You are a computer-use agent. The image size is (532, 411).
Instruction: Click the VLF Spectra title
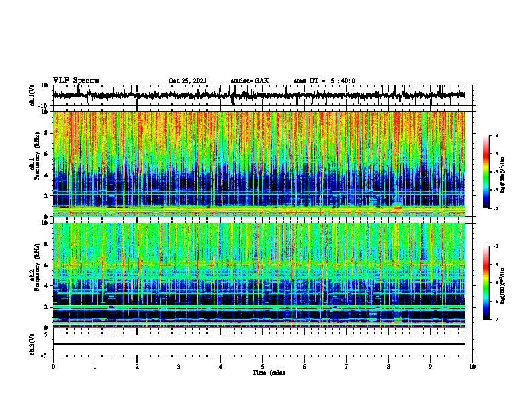(x=76, y=81)
